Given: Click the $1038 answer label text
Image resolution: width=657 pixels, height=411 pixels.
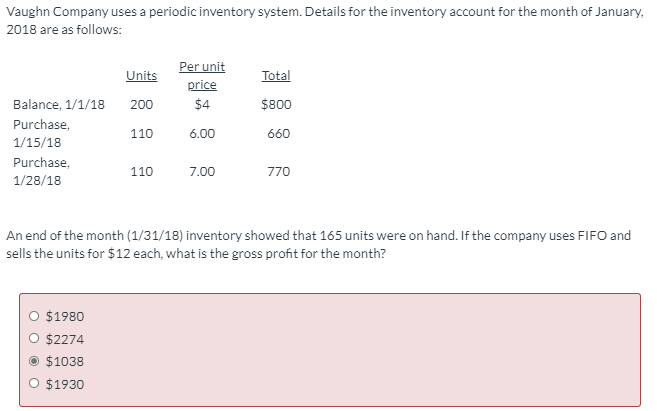Looking at the screenshot, I should [65, 361].
